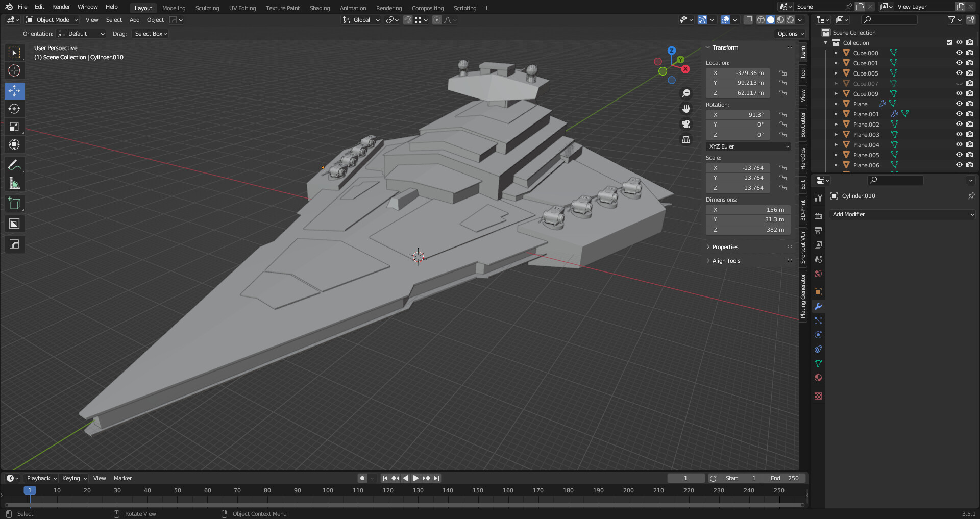Switch to Shading workspace tab

(320, 8)
